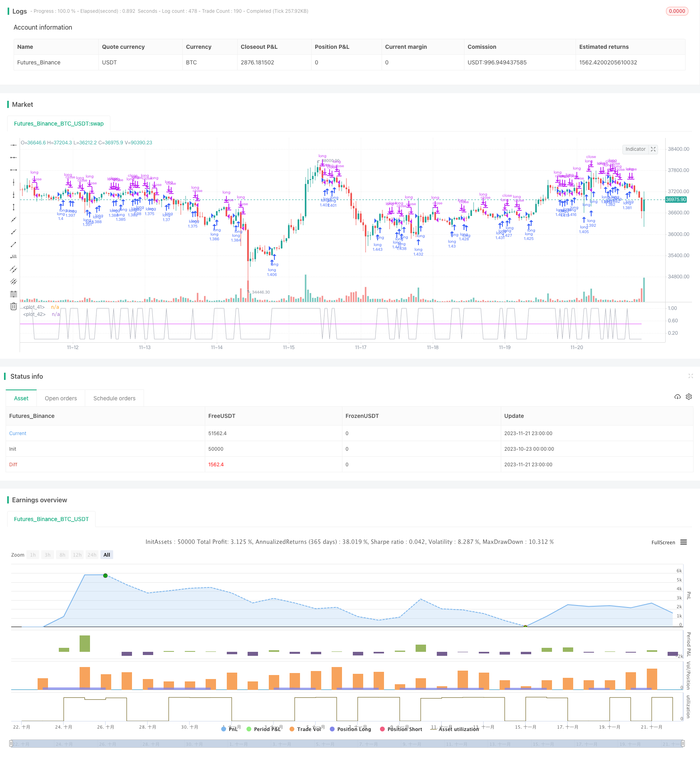The height and width of the screenshot is (759, 700).
Task: Click the Closeout P&L value 2876.181502
Action: coord(257,62)
